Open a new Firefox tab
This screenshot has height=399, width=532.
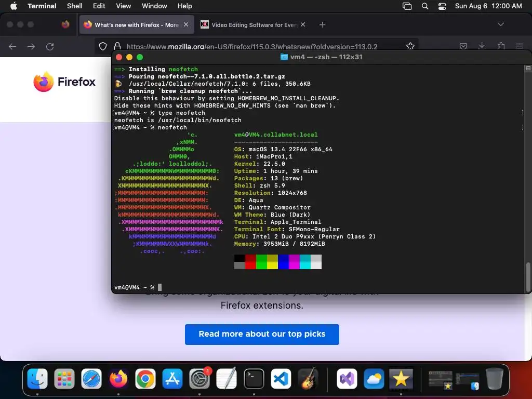pos(322,25)
